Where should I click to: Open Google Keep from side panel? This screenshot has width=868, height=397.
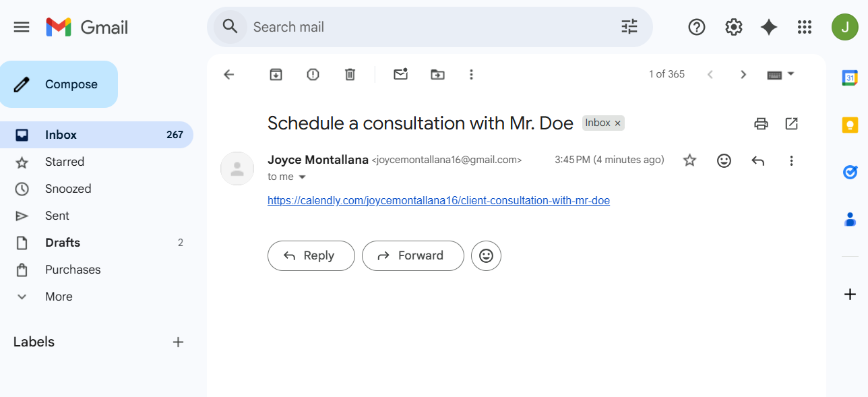(x=850, y=125)
